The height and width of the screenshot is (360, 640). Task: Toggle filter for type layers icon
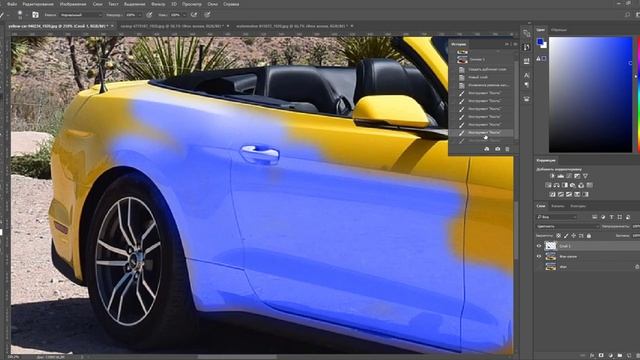click(611, 217)
